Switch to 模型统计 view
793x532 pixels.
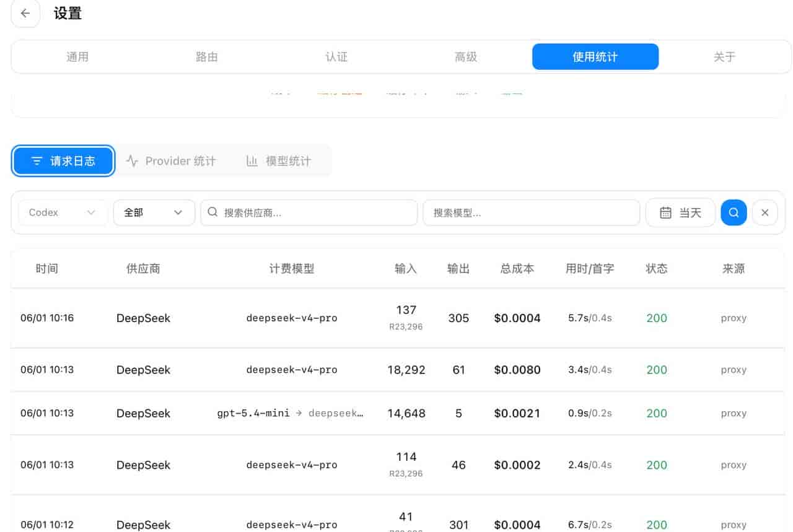coord(279,161)
